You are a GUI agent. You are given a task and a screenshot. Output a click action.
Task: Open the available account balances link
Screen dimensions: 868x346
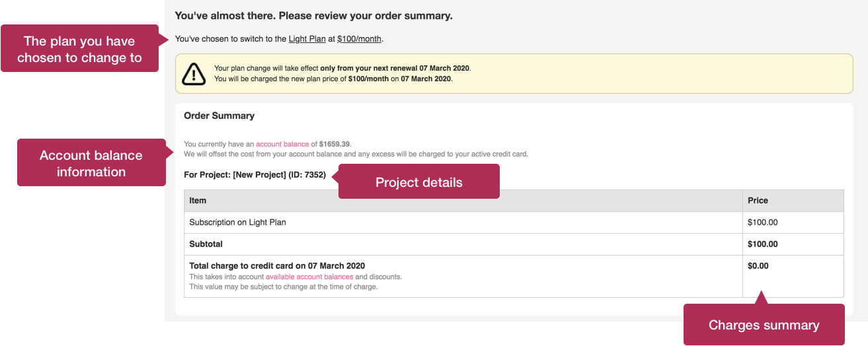coord(309,277)
